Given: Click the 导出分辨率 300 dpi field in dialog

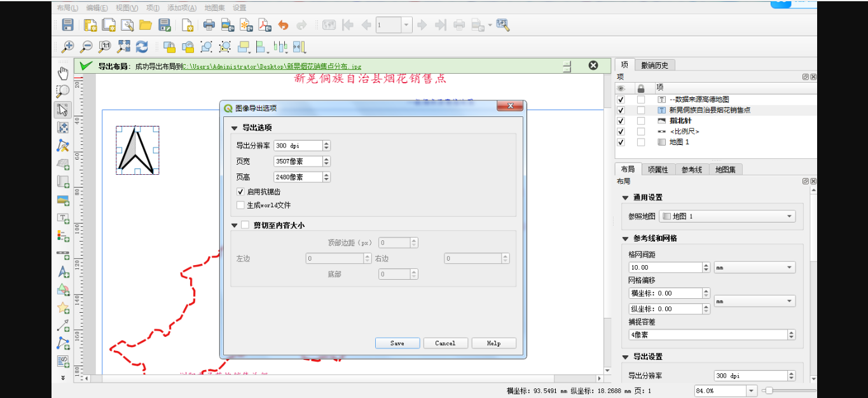Looking at the screenshot, I should point(302,146).
